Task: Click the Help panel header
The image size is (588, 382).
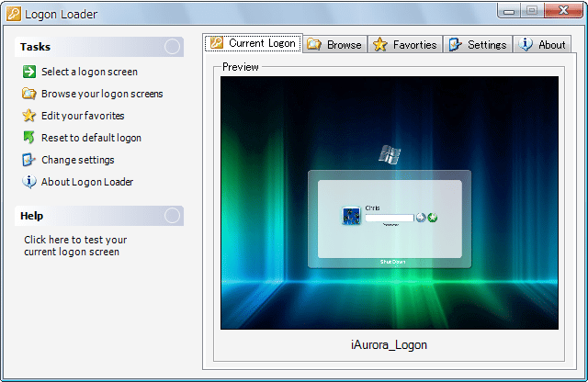Action: (99, 216)
